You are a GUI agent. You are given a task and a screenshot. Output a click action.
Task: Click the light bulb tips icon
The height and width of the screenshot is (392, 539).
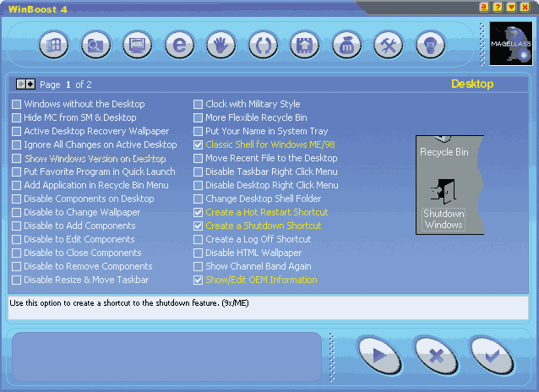[x=430, y=44]
